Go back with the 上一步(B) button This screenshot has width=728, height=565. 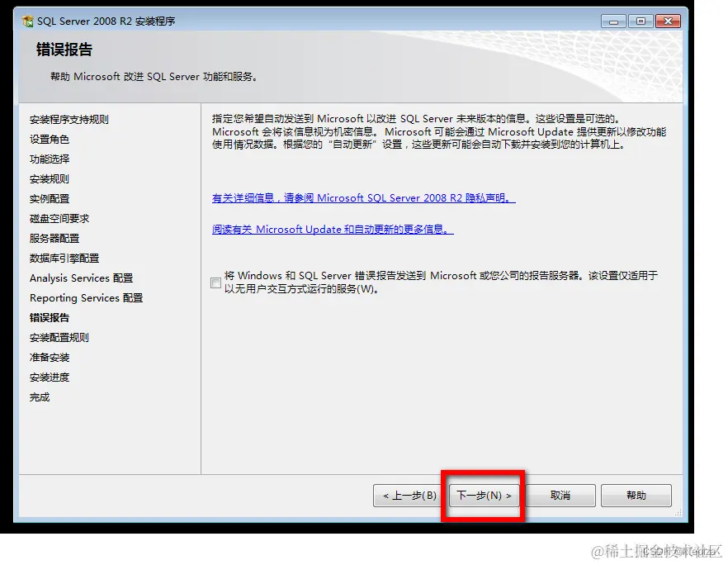tap(409, 496)
